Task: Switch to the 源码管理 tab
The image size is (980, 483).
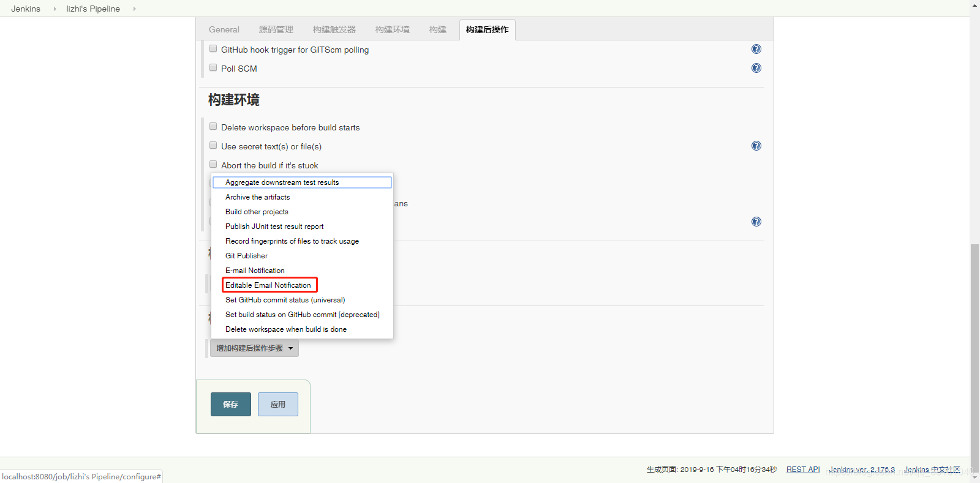Action: tap(276, 29)
